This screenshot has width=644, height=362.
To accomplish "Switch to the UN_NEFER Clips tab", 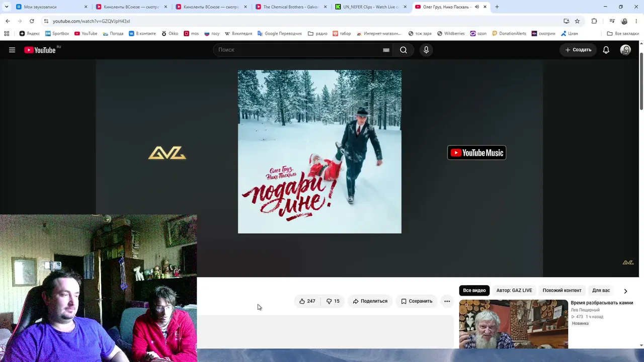I will pos(371,7).
